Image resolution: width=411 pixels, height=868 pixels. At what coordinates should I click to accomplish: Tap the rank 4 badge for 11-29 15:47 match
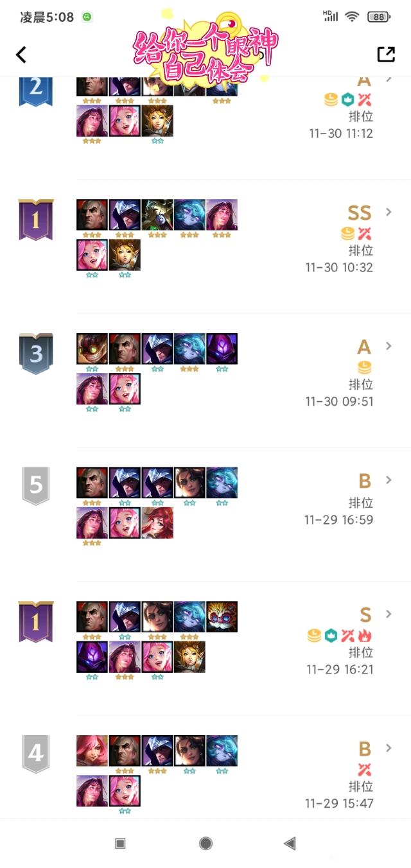tap(36, 754)
